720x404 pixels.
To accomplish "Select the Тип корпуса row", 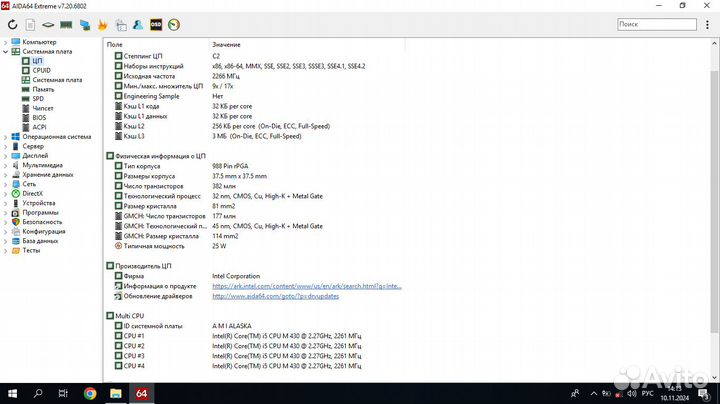I will 141,166.
